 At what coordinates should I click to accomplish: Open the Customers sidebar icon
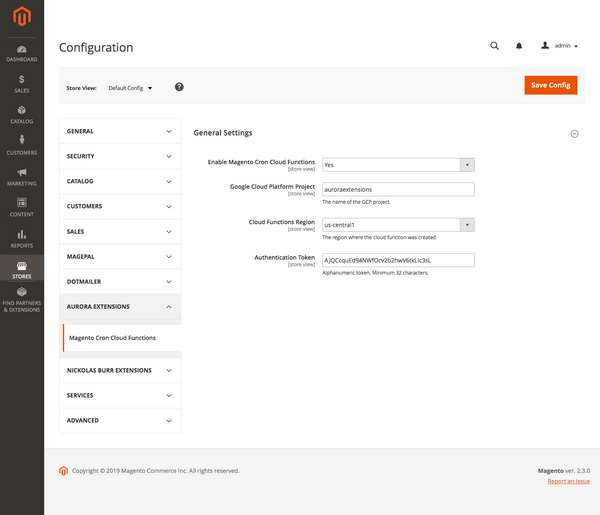(21, 146)
